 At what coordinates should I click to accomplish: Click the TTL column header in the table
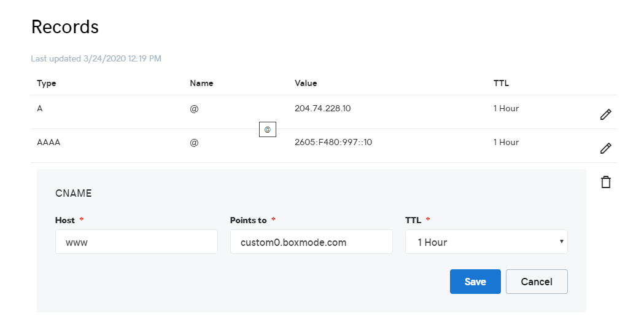501,83
